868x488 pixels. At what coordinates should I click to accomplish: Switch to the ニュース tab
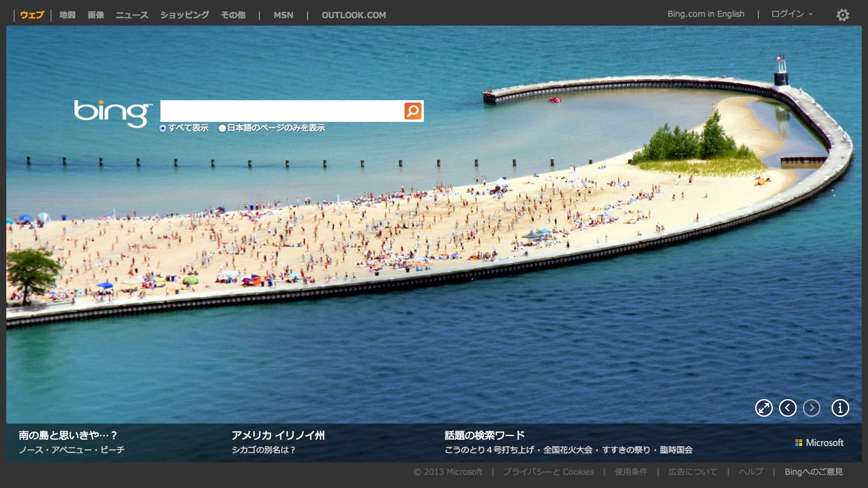tap(132, 15)
